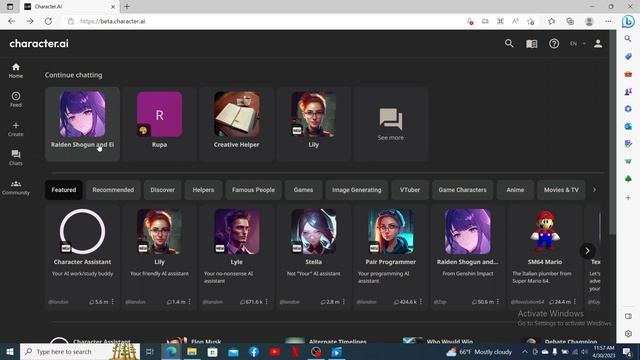Open the Windows Start menu

[x=10, y=352]
